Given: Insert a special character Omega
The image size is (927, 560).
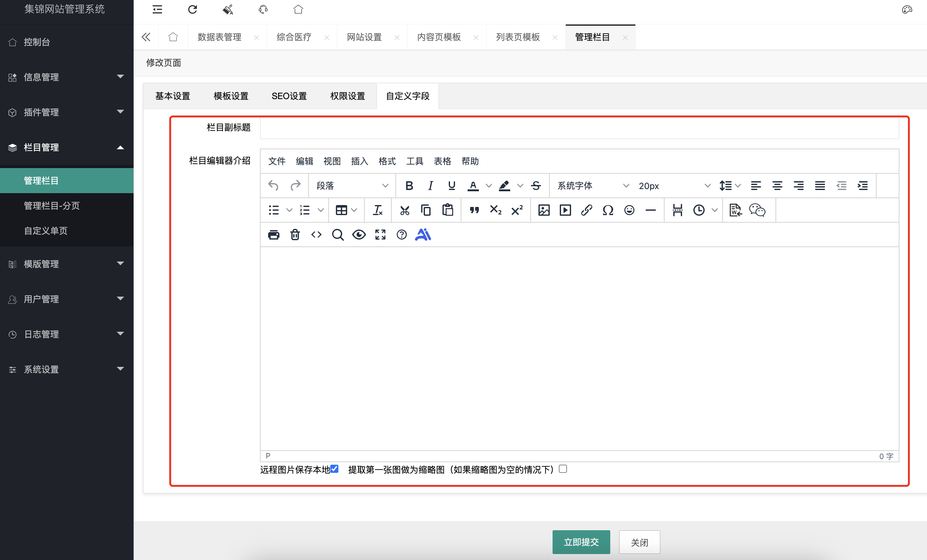Looking at the screenshot, I should (x=608, y=210).
